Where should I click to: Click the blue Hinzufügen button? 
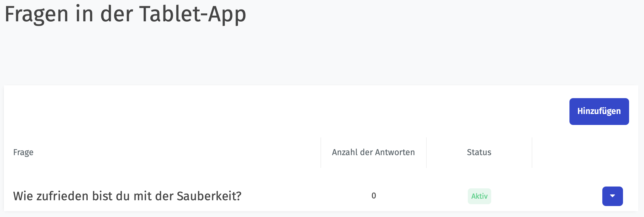[599, 111]
